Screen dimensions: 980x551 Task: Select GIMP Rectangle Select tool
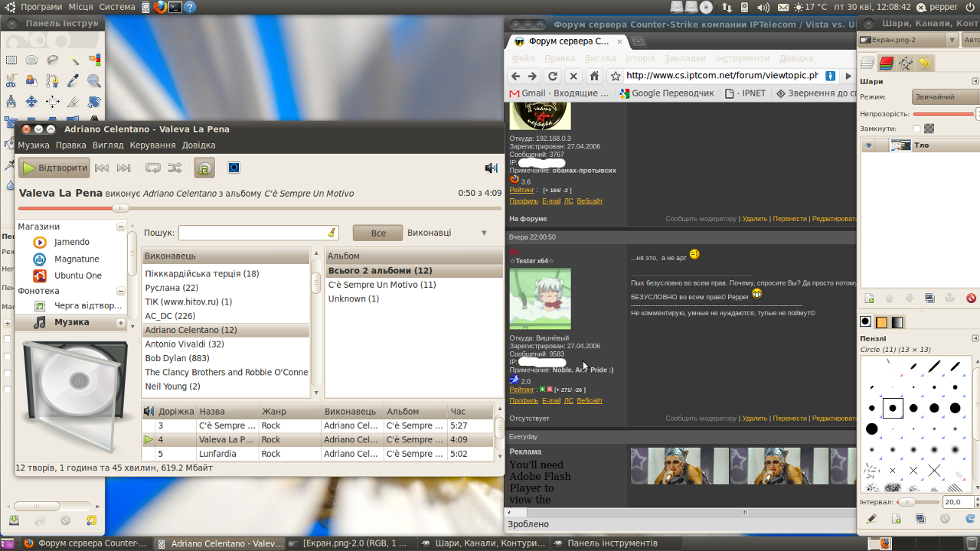(11, 60)
